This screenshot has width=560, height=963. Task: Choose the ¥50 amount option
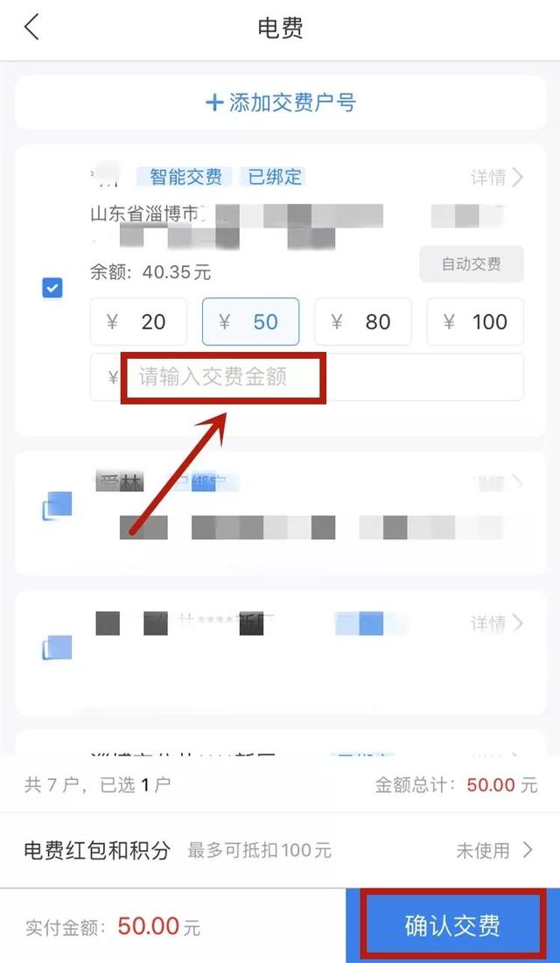250,322
